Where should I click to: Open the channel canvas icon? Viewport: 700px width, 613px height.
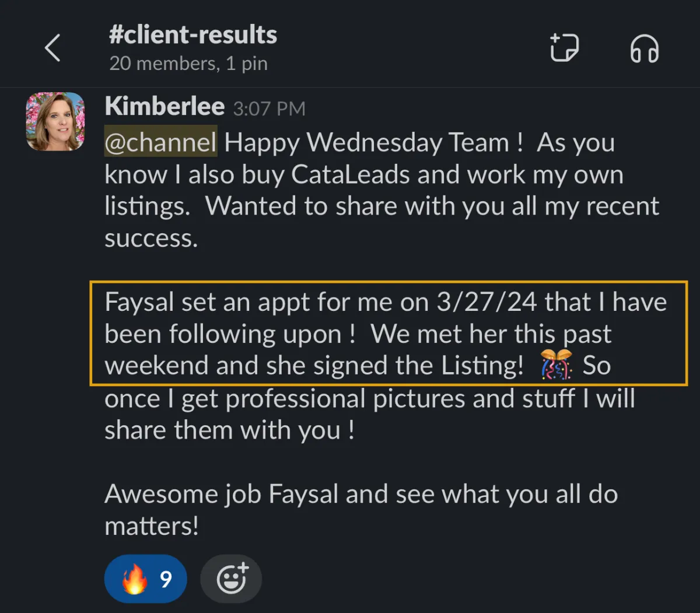(564, 48)
